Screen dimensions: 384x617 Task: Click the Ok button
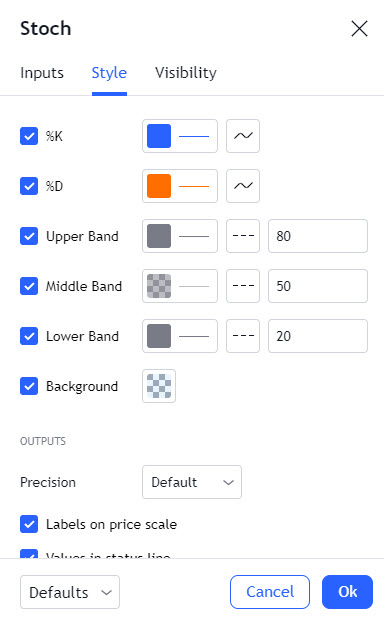347,592
